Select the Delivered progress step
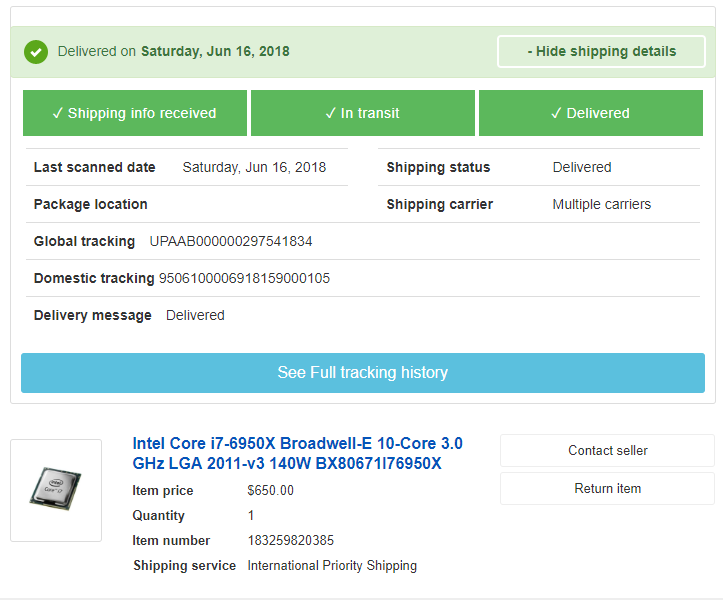 (x=591, y=113)
